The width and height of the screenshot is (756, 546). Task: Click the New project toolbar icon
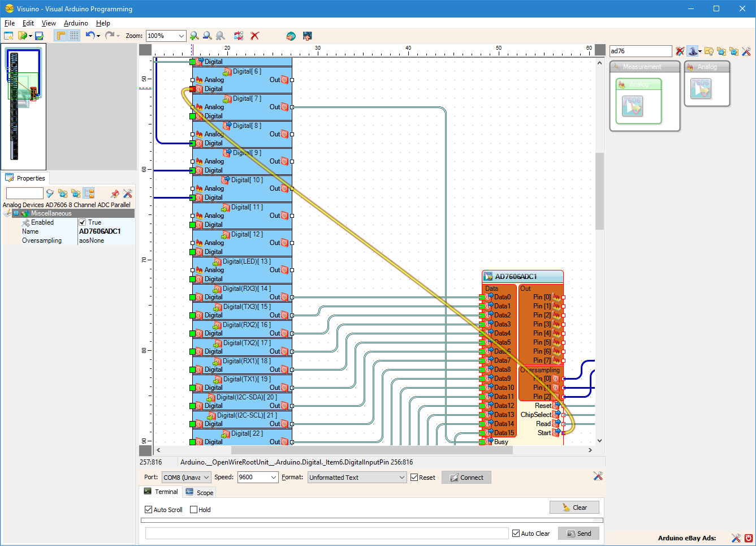(8, 36)
